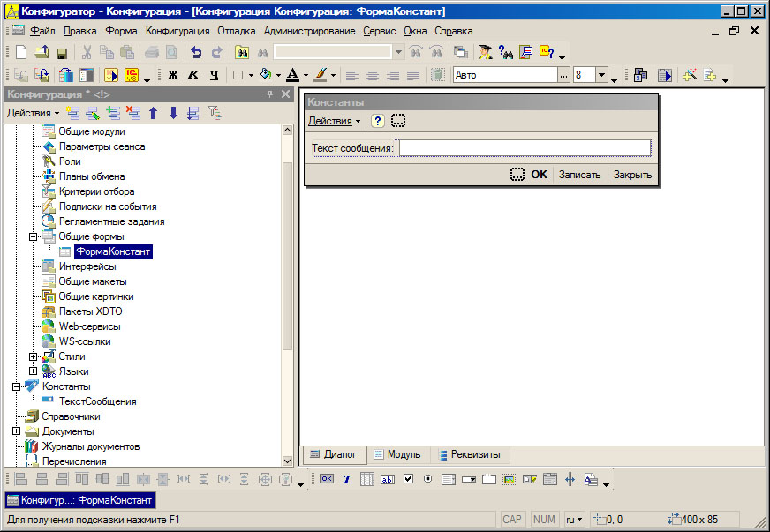Toggle bold formatting with the Ж button

click(x=173, y=75)
